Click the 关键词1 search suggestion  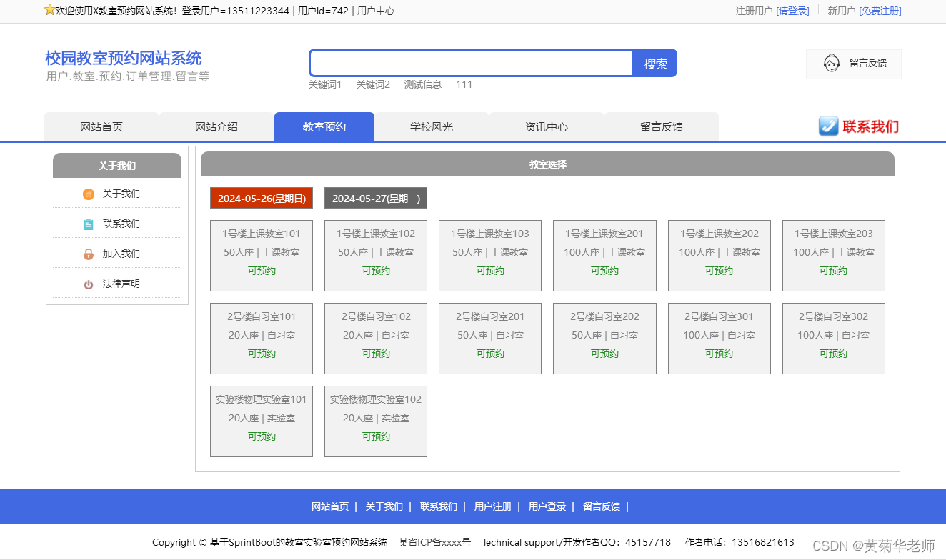[x=325, y=84]
